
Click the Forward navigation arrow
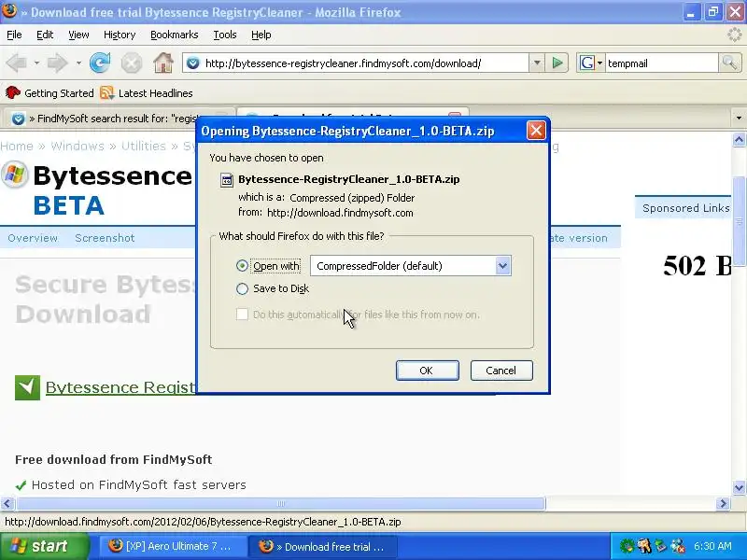57,63
